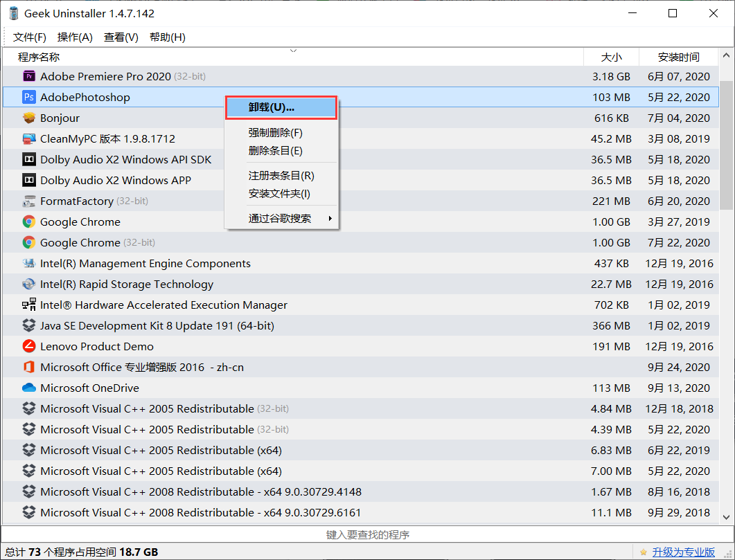The height and width of the screenshot is (560, 735).
Task: Open the 文件(F) menu
Action: coord(30,37)
